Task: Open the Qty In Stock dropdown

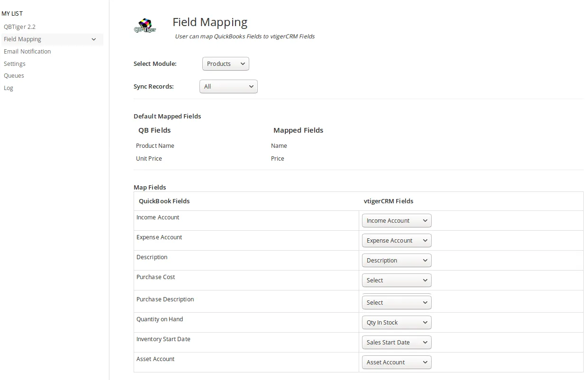Action: pos(396,323)
